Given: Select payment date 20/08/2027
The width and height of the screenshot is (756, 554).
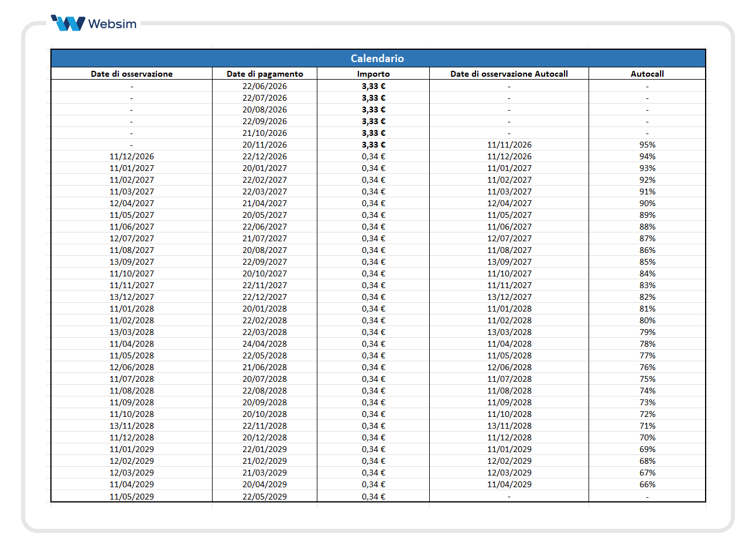Looking at the screenshot, I should click(x=265, y=250).
